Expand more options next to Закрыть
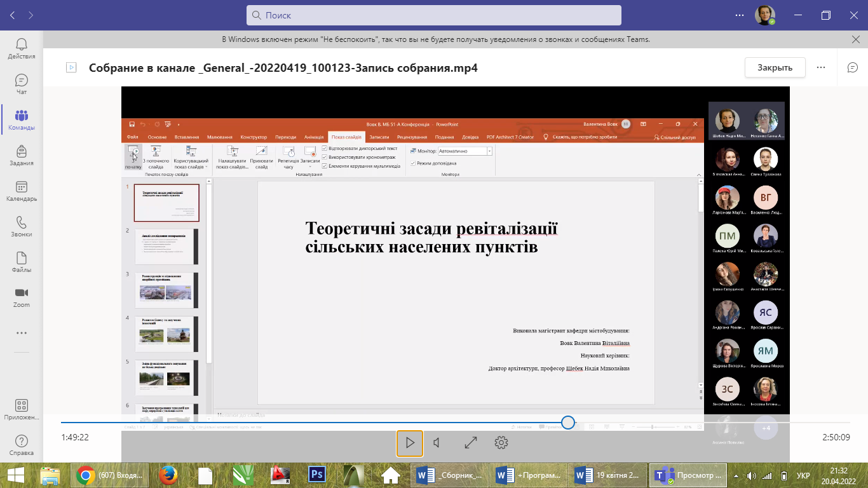Image resolution: width=868 pixels, height=488 pixels. (x=822, y=67)
